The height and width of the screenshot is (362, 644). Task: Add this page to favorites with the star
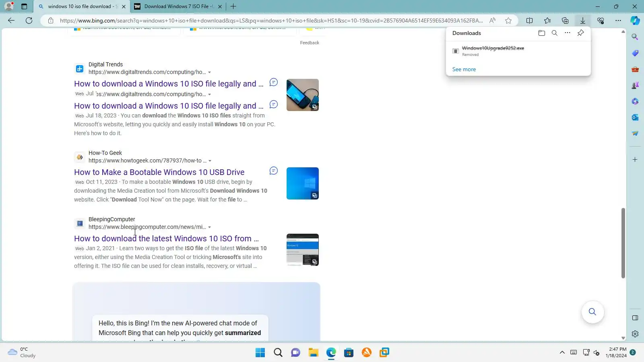[x=508, y=21]
